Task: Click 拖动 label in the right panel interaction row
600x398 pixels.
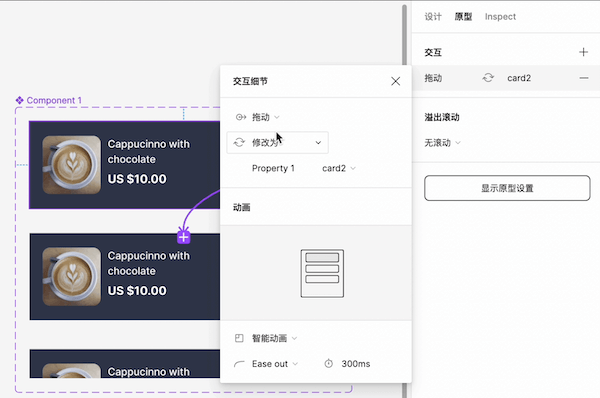Action: 433,78
